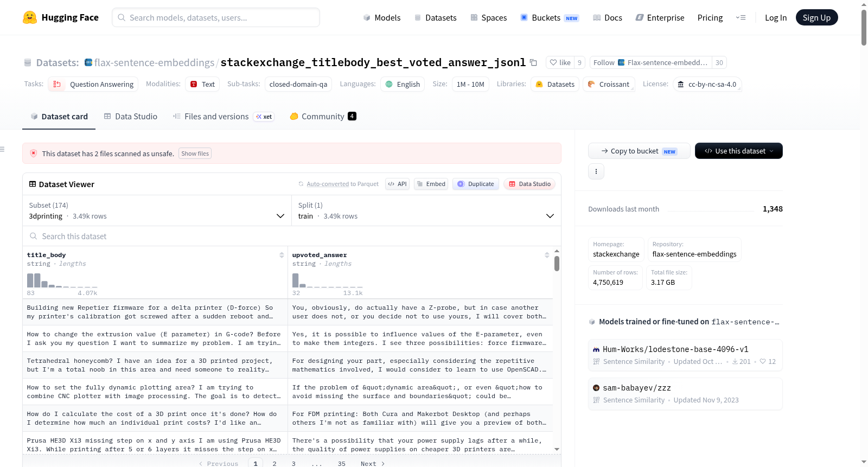Open the more navigation menu icon
Viewport: 868px width, 467px height.
tap(741, 17)
